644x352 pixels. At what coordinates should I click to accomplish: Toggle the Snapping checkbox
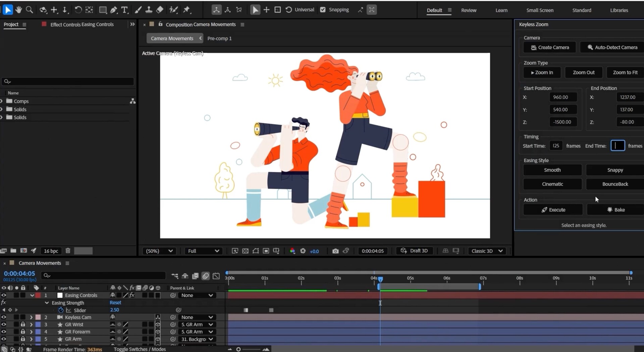[x=323, y=10]
